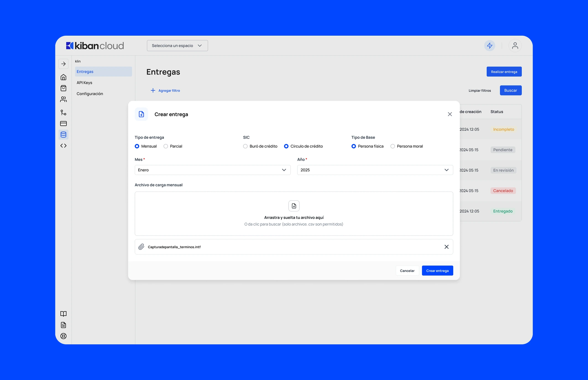Viewport: 588px width, 380px height.
Task: Open the users sidebar icon
Action: click(63, 99)
